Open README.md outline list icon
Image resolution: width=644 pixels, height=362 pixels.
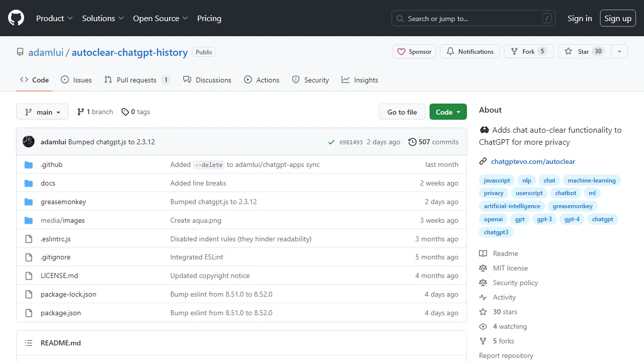point(29,343)
